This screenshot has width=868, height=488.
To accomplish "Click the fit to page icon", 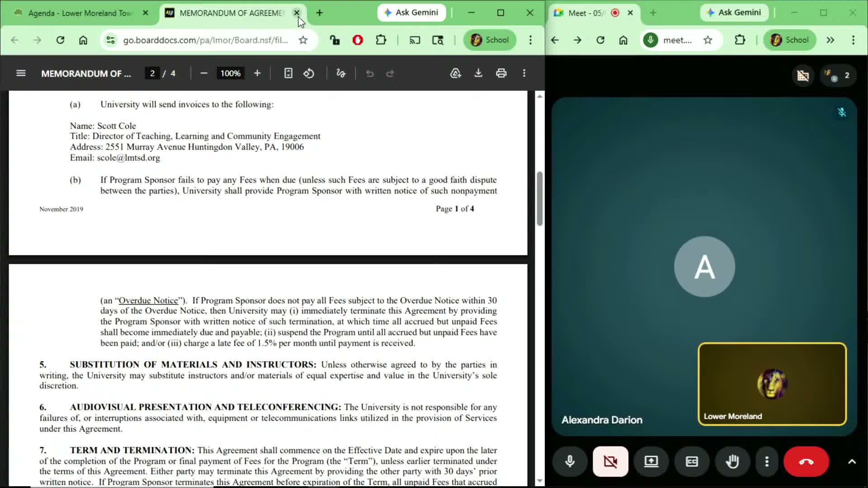I will pos(288,73).
